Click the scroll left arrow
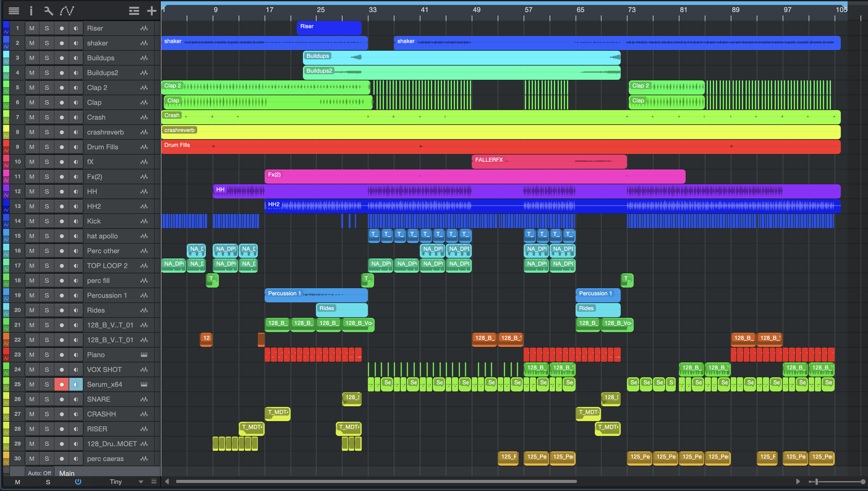The height and width of the screenshot is (491, 868). (167, 481)
